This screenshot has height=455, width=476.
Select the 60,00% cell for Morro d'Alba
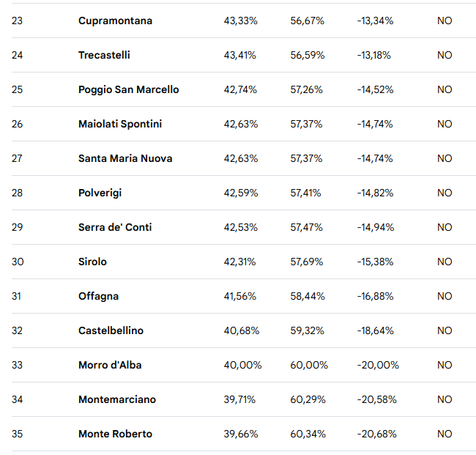click(309, 365)
